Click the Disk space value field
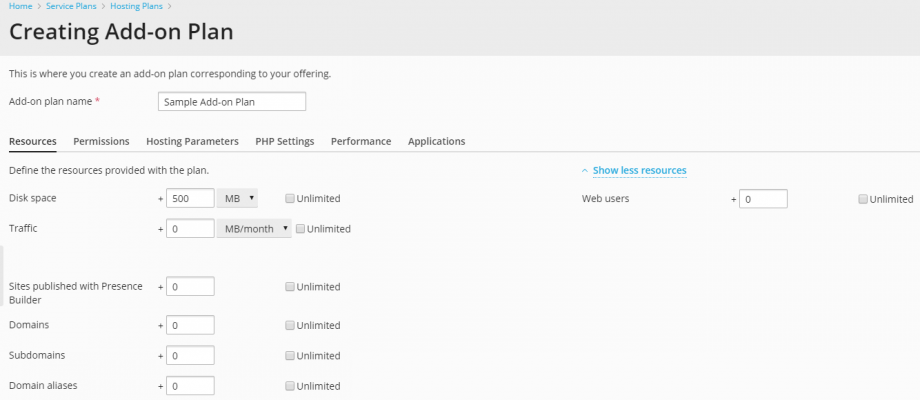Image resolution: width=920 pixels, height=400 pixels. pyautogui.click(x=190, y=199)
